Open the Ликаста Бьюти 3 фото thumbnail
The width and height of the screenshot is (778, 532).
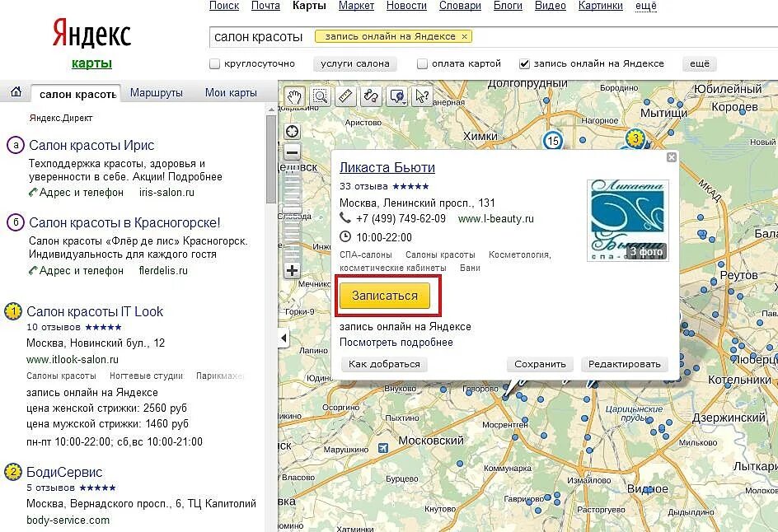628,220
